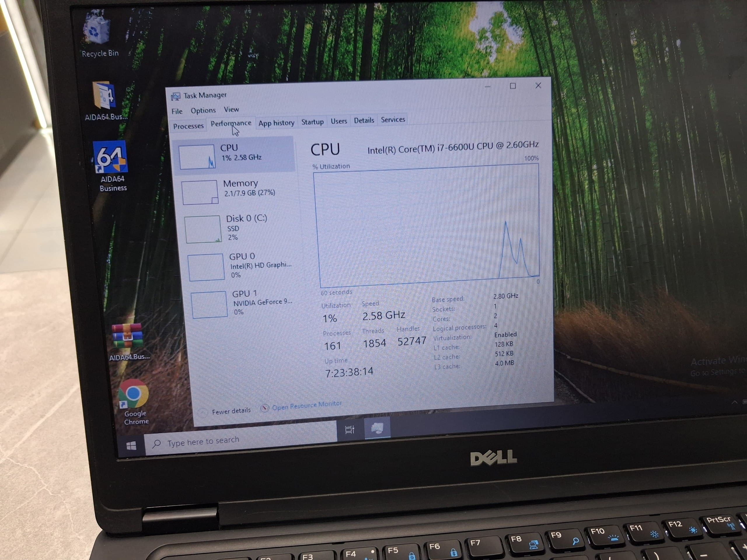Open the Services tab
The image size is (747, 560).
coord(393,120)
